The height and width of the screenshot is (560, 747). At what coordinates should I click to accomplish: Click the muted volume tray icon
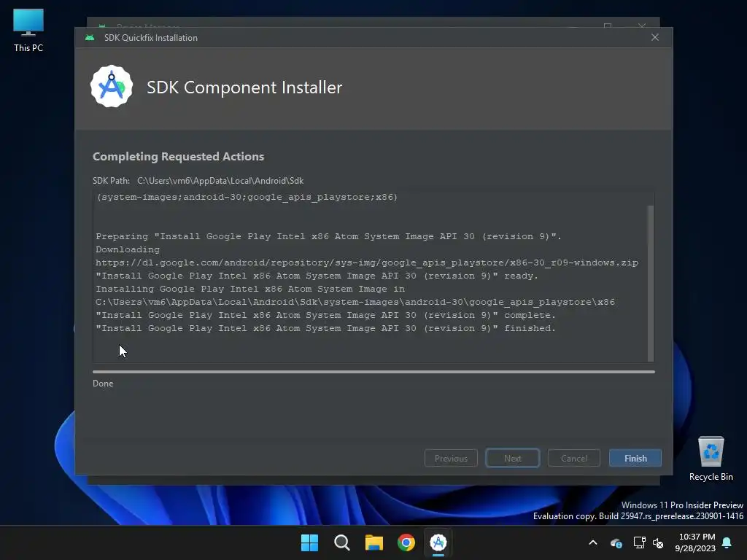(658, 542)
